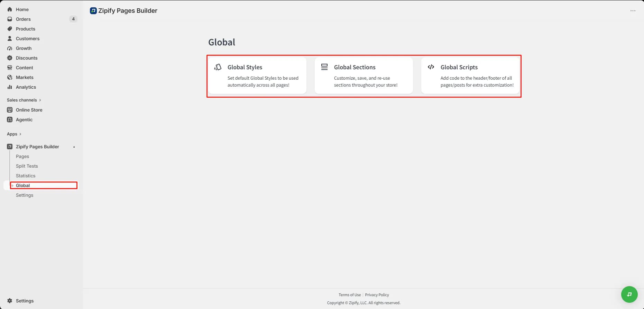Click the Discounts badge icon
This screenshot has width=644, height=309.
click(x=10, y=58)
